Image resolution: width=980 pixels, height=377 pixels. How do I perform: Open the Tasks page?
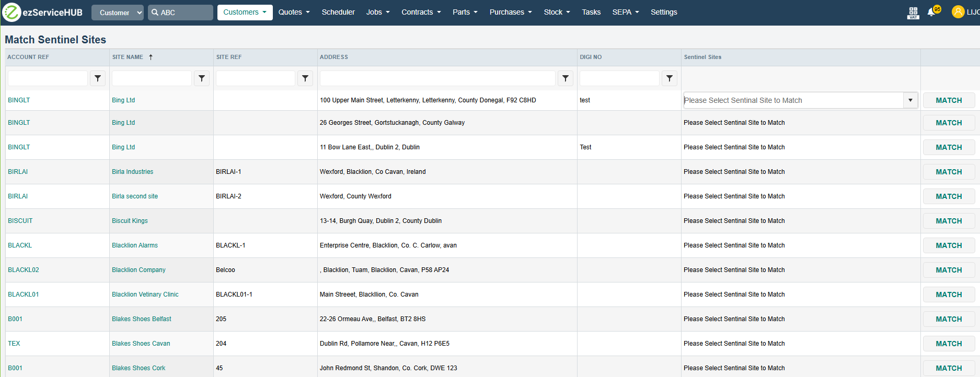coord(591,12)
